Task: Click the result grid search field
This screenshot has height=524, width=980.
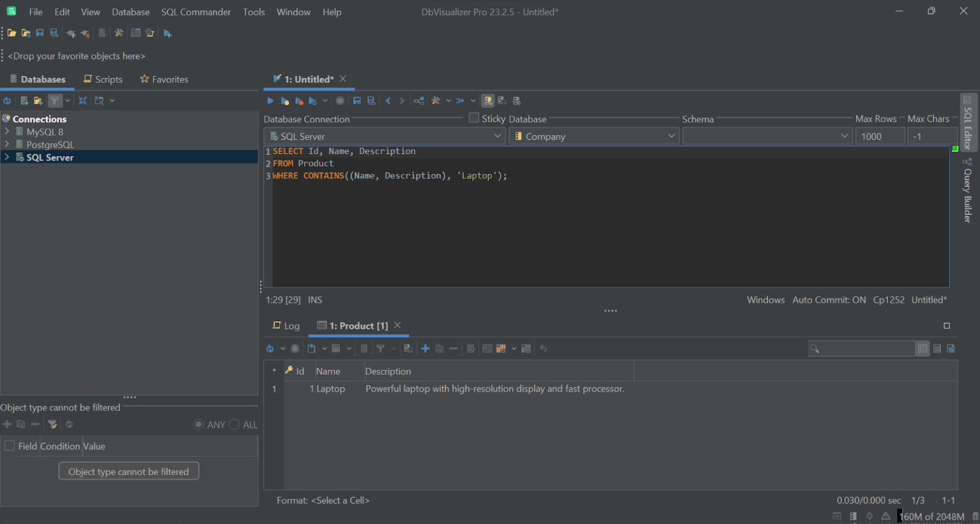Action: click(861, 348)
